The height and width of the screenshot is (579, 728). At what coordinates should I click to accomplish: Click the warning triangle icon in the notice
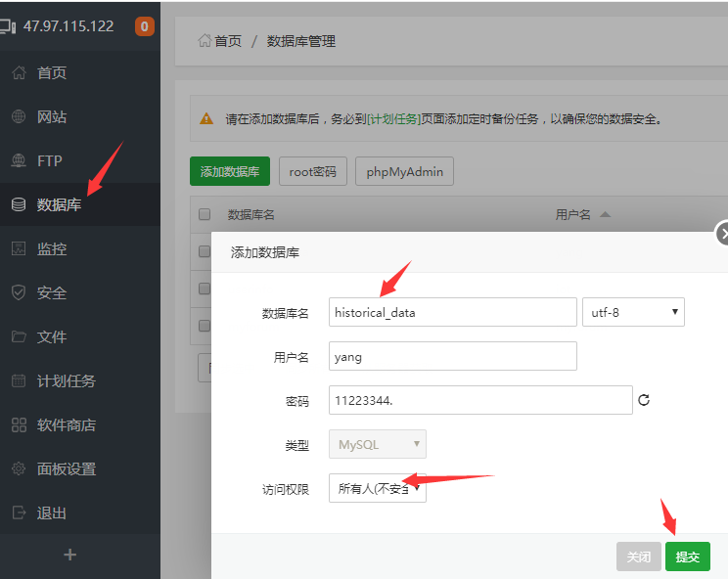[x=206, y=118]
